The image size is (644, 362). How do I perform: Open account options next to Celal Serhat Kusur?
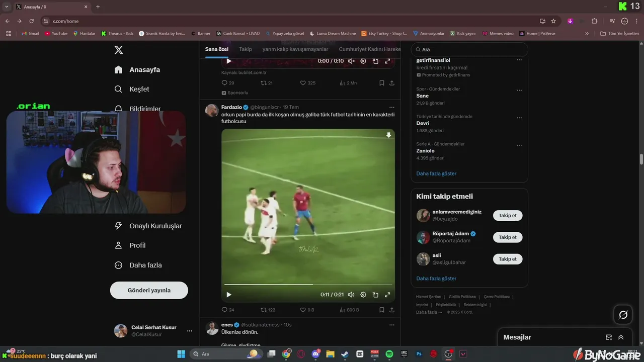190,331
